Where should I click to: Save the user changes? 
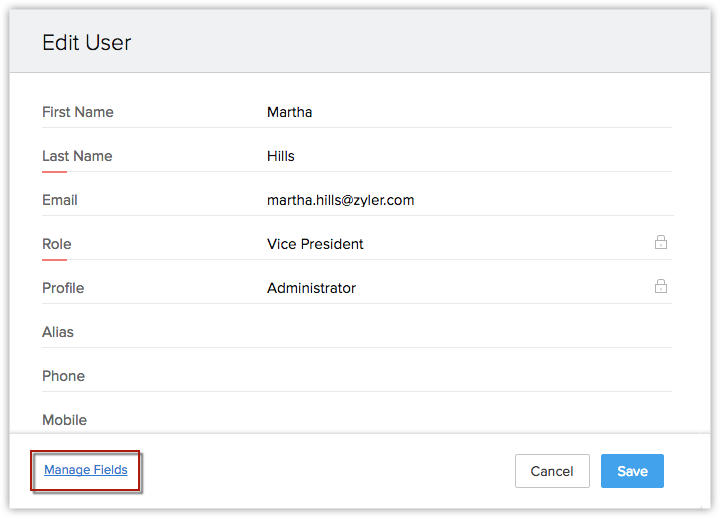click(632, 471)
